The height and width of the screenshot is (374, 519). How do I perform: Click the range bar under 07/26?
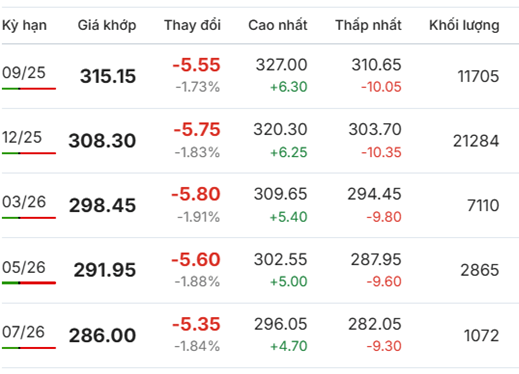pyautogui.click(x=29, y=348)
